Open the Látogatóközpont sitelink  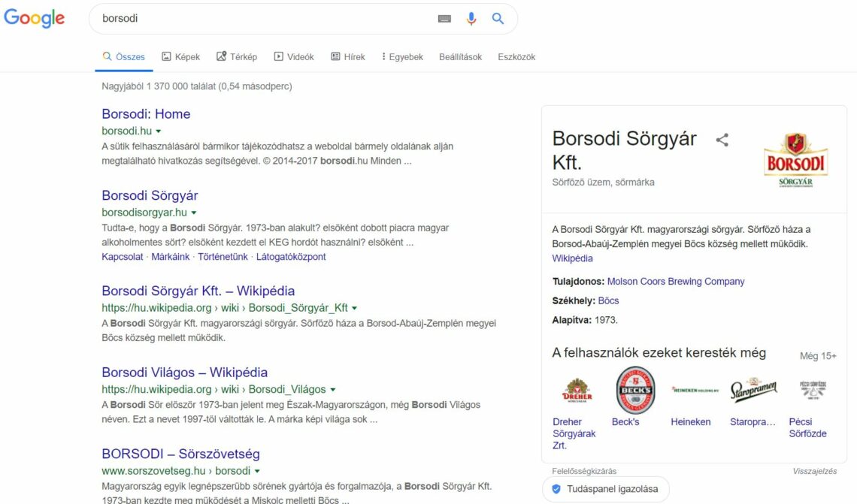pos(291,257)
